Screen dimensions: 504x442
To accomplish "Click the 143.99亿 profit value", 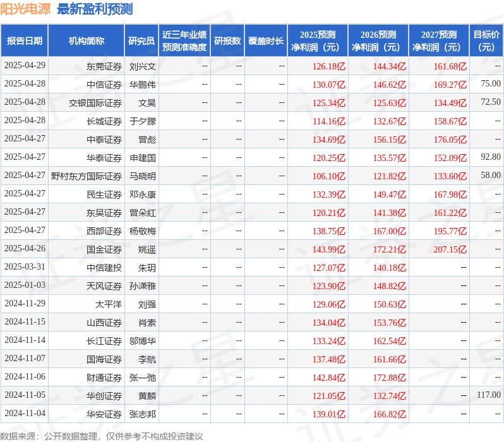I will point(329,250).
